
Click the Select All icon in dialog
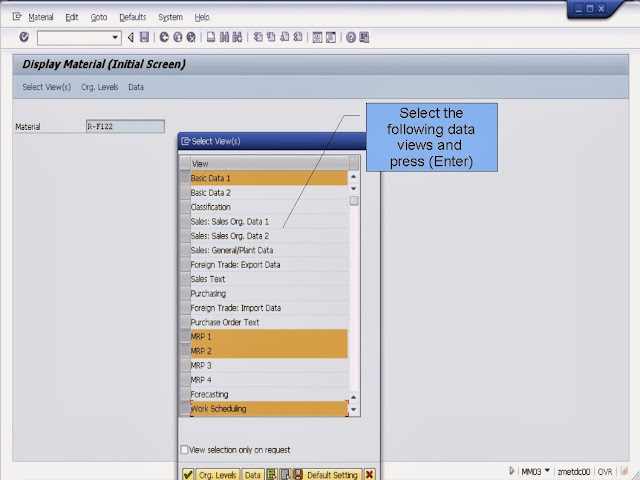[271, 474]
